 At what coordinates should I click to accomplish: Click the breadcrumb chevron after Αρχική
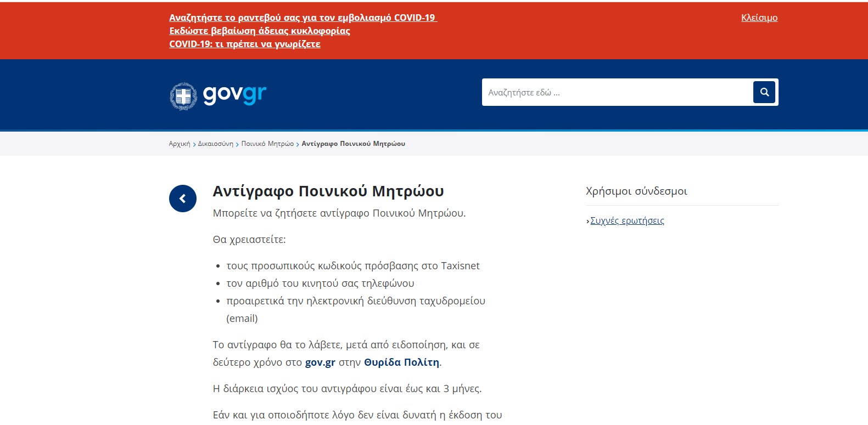pos(194,144)
